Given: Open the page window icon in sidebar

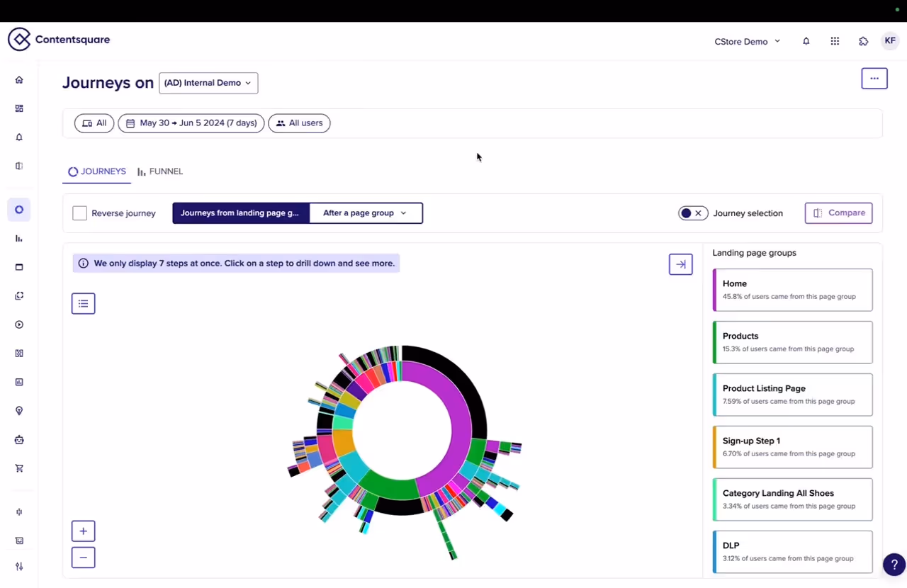Looking at the screenshot, I should click(x=19, y=267).
